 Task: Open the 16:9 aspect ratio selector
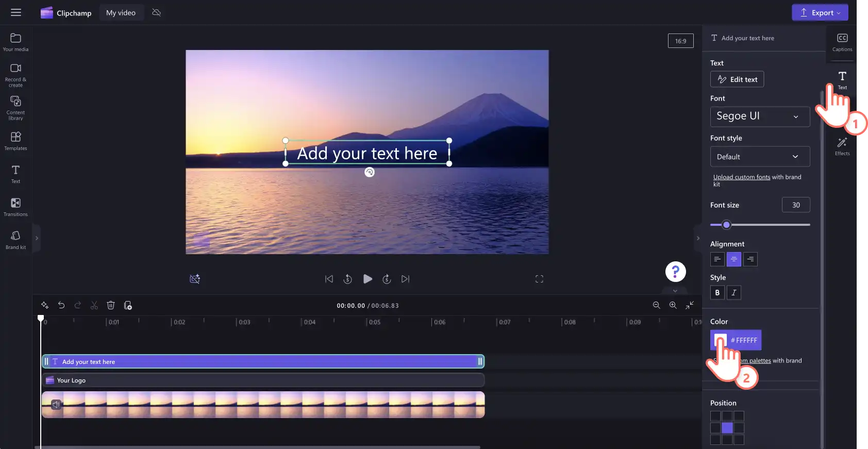click(x=680, y=41)
